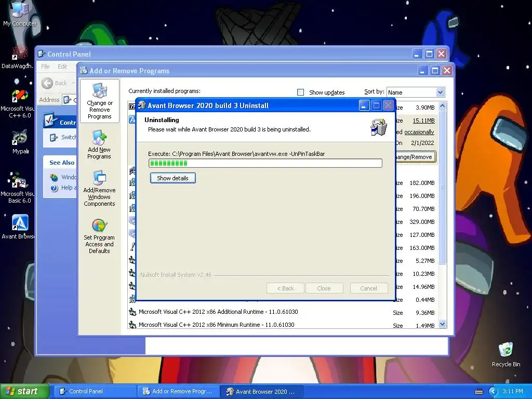Click icon of Visual C++ 2012 Minimum Runtime row
Screen dimensions: 532x399
132,324
